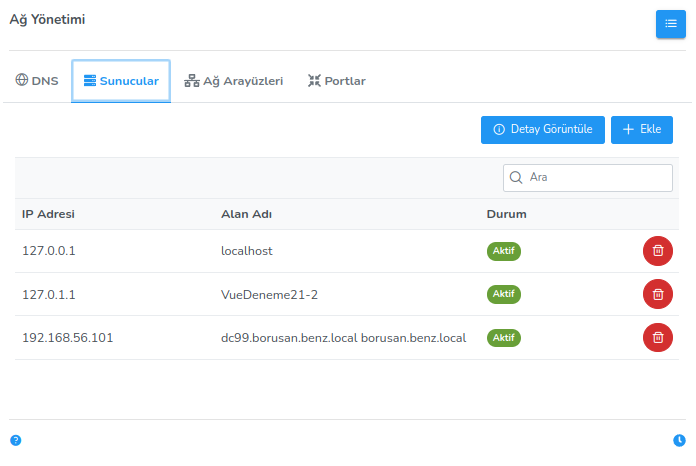
Task: Open the Ağ Arayüzleri tab
Action: pyautogui.click(x=234, y=81)
